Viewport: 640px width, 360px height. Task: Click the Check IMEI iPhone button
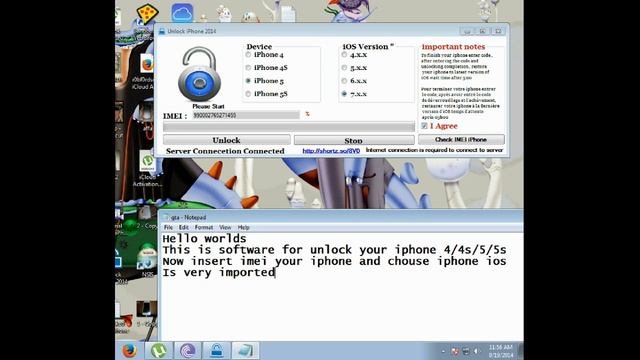(x=461, y=140)
